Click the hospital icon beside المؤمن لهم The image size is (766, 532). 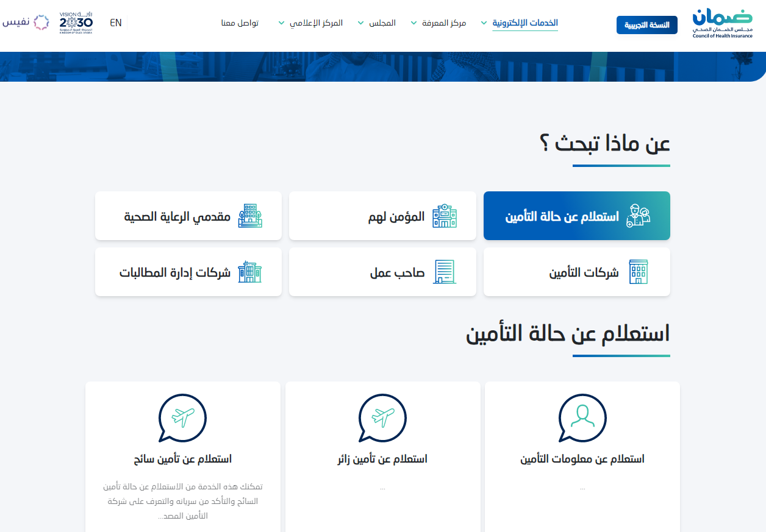(x=445, y=216)
